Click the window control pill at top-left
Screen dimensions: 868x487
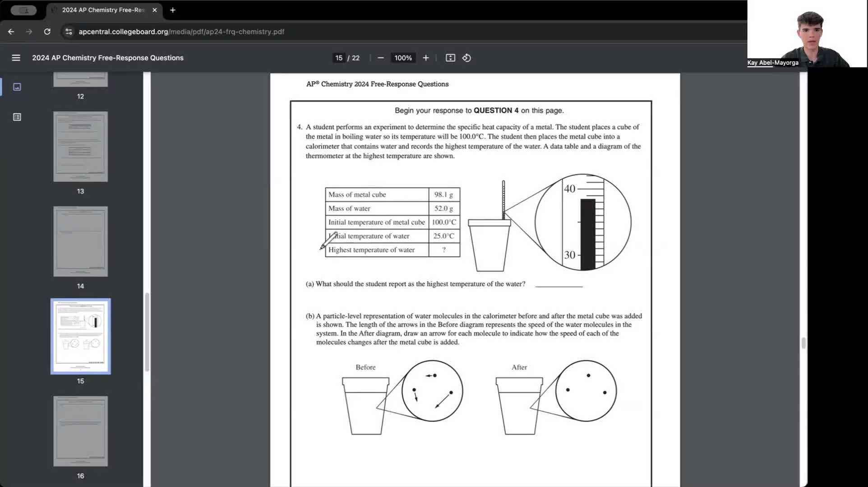(23, 10)
